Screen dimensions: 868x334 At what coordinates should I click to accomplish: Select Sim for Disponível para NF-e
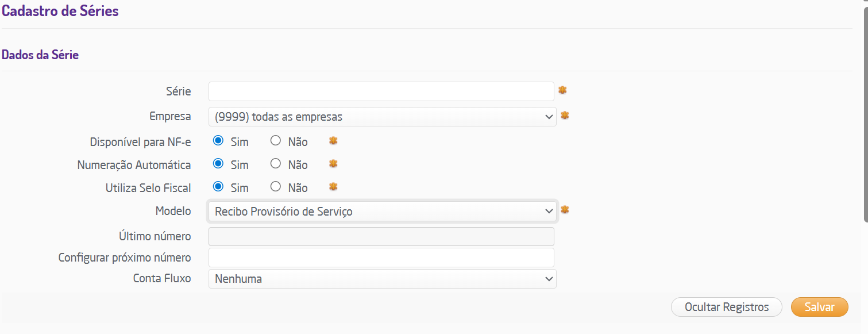click(x=218, y=141)
